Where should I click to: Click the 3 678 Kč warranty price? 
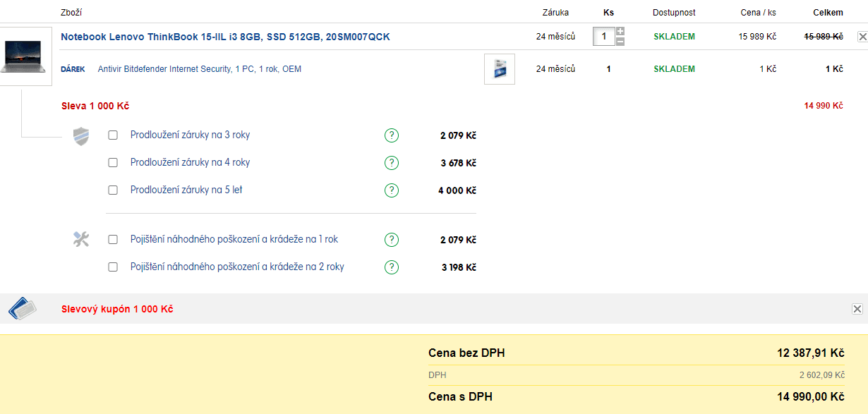(458, 163)
